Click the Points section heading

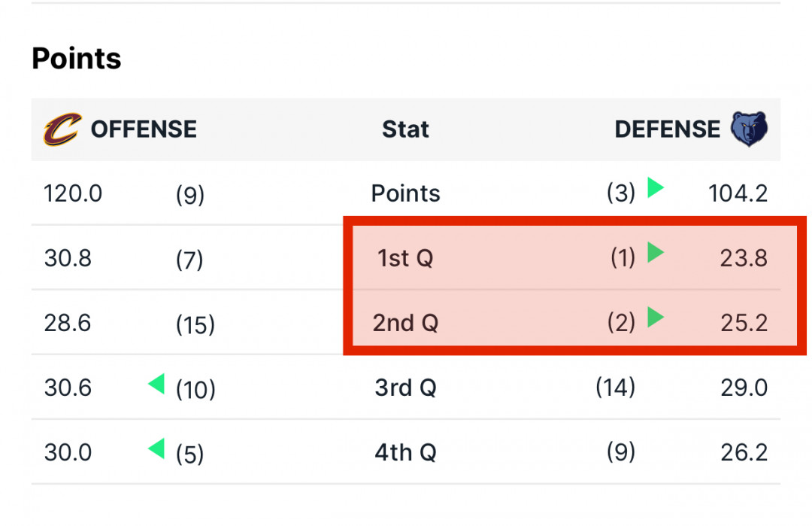[x=77, y=58]
